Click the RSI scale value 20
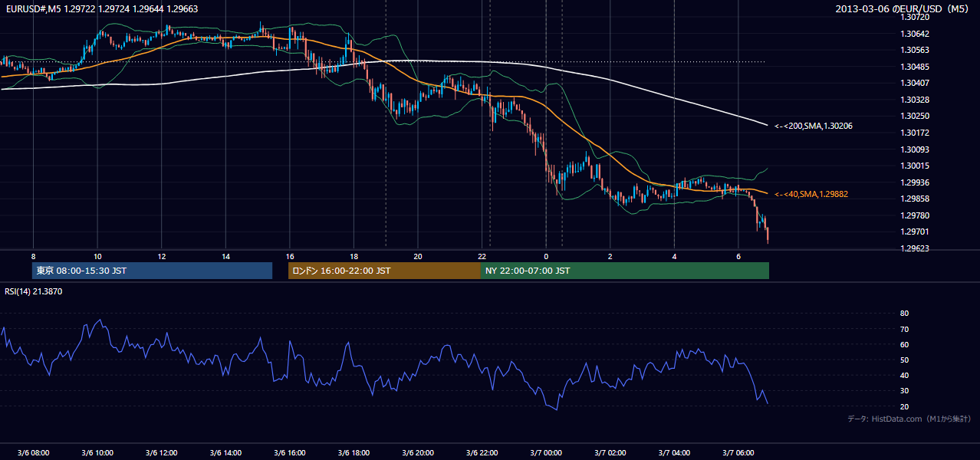The width and height of the screenshot is (980, 460). 904,406
